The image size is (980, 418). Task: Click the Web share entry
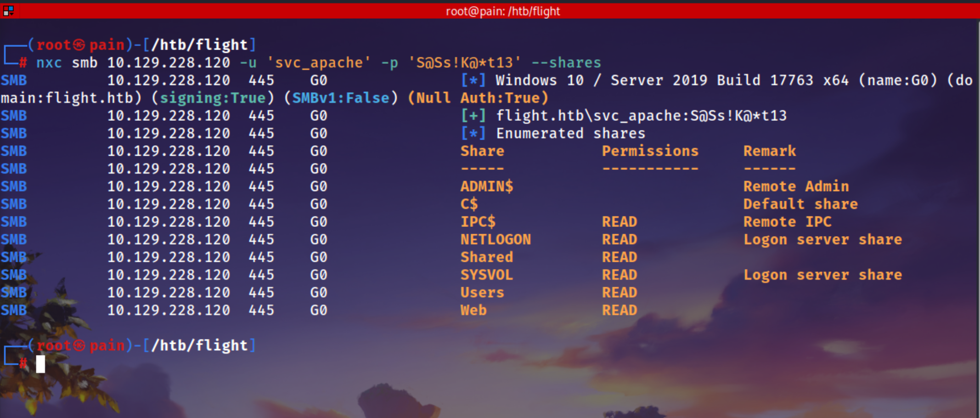pyautogui.click(x=473, y=310)
